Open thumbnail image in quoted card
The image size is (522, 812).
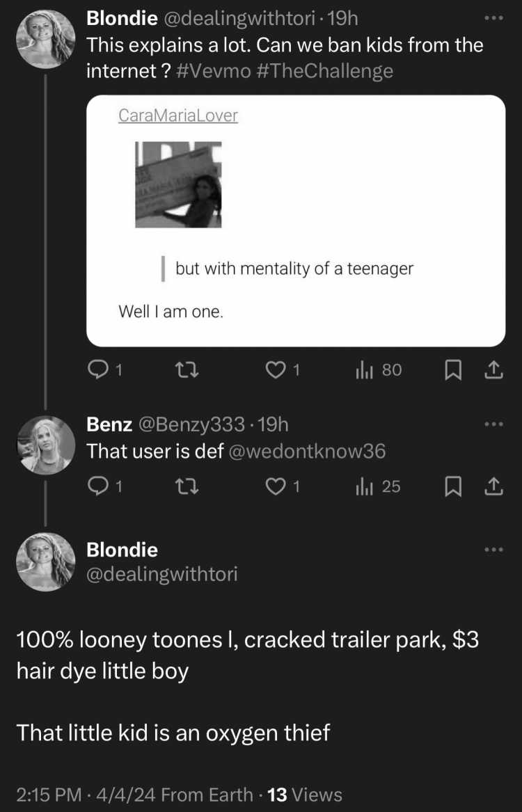click(178, 184)
